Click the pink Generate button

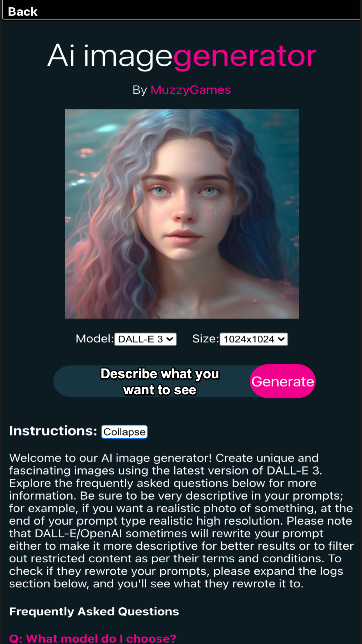coord(283,381)
